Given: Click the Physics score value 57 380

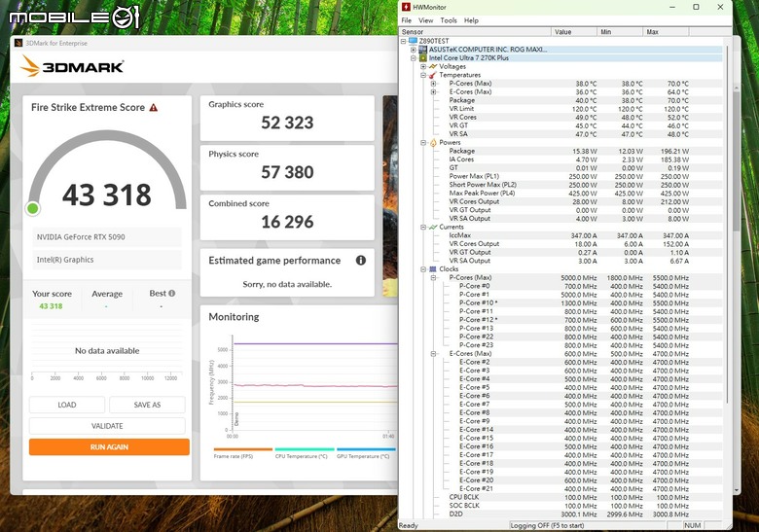Looking at the screenshot, I should pyautogui.click(x=287, y=172).
